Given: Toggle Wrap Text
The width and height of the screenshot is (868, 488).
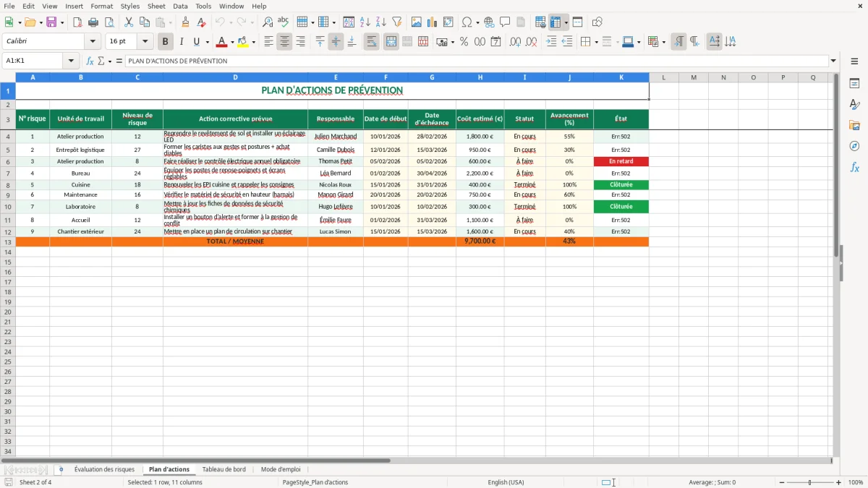Looking at the screenshot, I should 372,42.
